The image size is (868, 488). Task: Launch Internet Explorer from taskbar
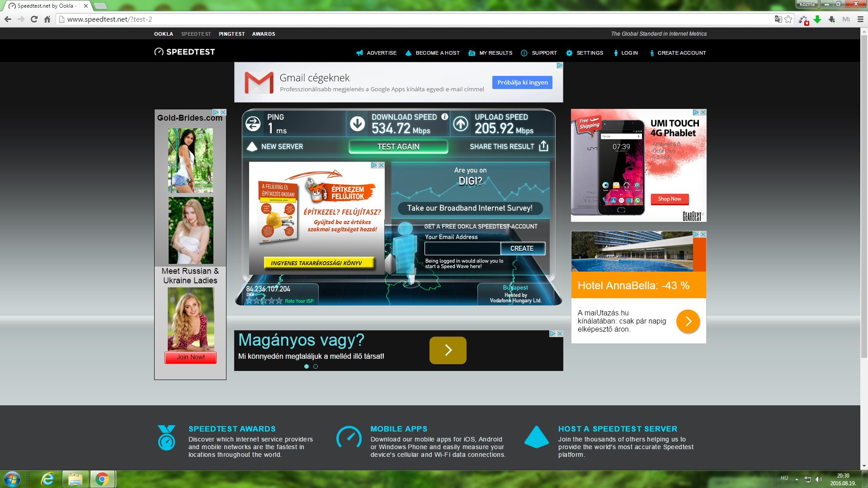pos(47,479)
